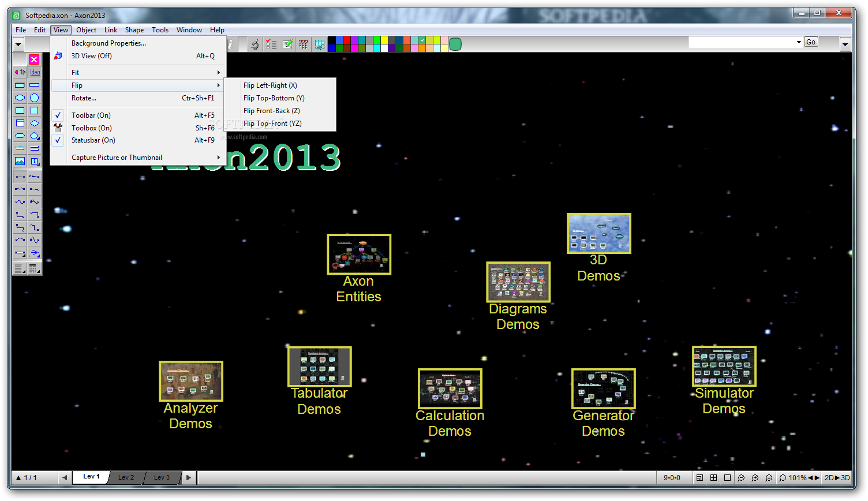
Task: Click the fit zoom magnifier with lines
Action: coord(769,478)
